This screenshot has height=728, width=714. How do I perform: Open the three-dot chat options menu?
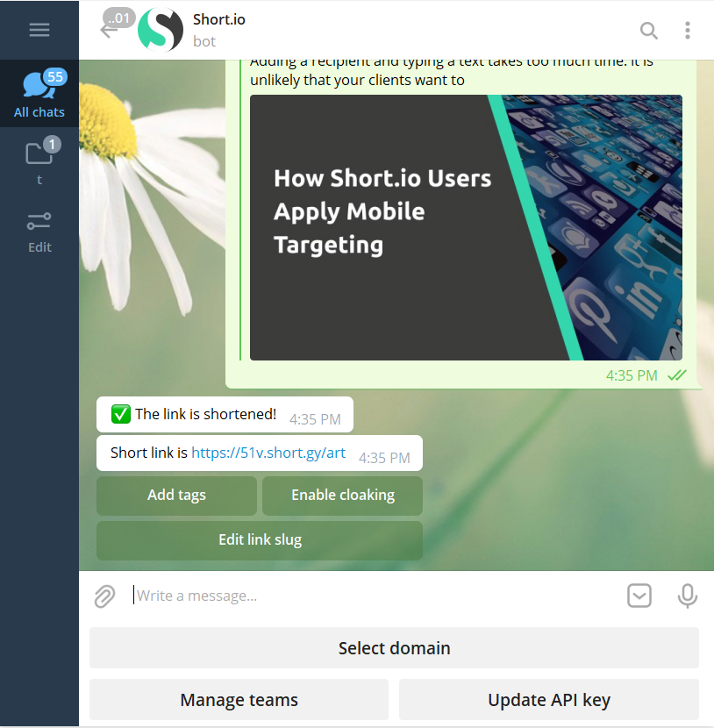click(687, 31)
